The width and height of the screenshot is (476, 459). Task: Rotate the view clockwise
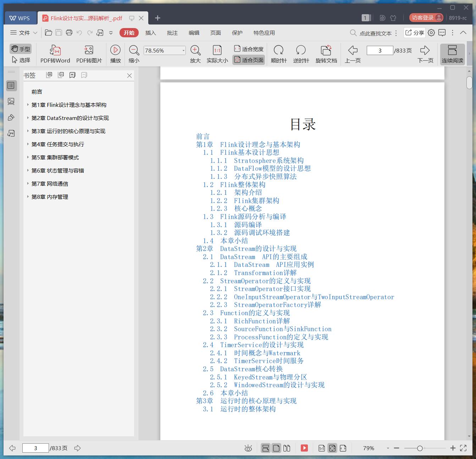pyautogui.click(x=279, y=54)
